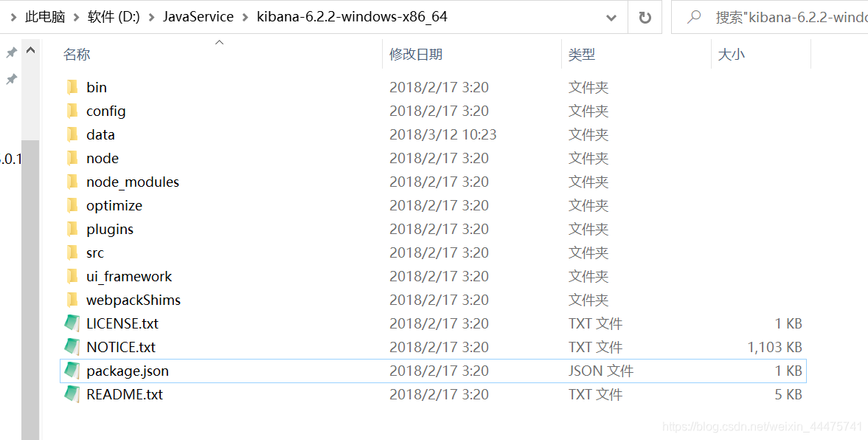Click the optimize folder name

114,205
